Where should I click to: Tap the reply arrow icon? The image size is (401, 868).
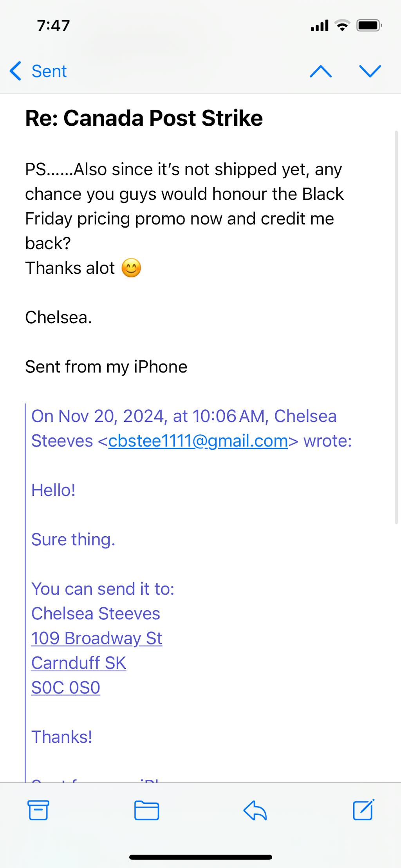(255, 810)
